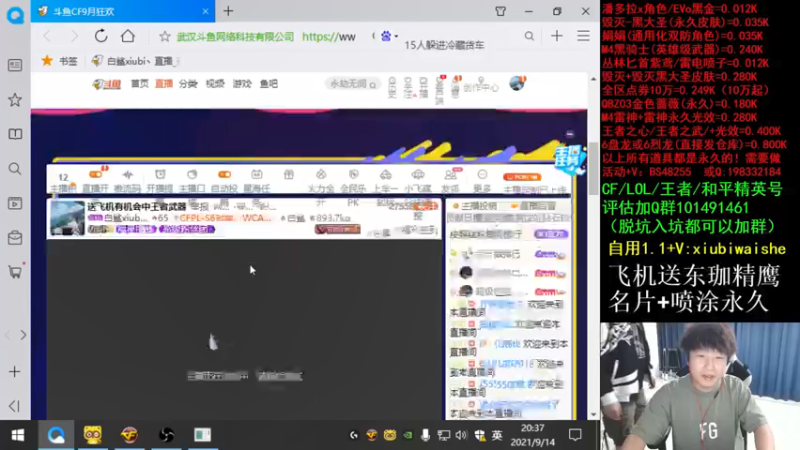
Task: Click the 火力全开 icon
Action: point(321,174)
